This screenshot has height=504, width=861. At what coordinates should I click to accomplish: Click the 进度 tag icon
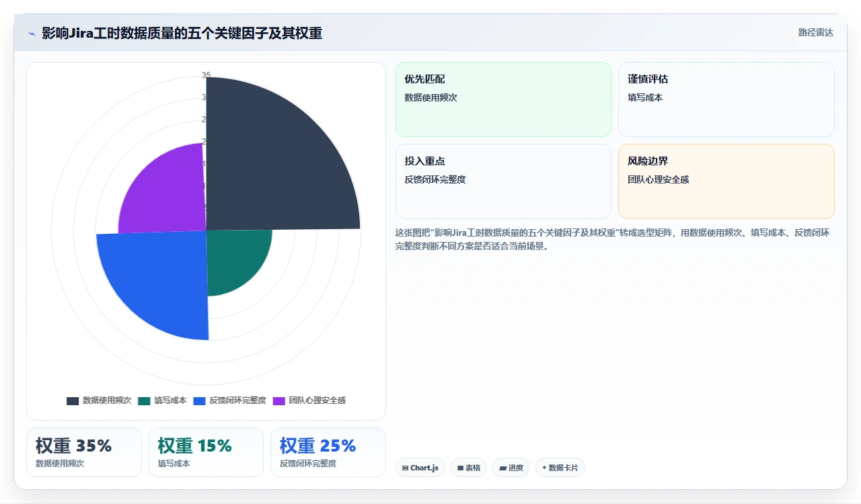[x=502, y=468]
